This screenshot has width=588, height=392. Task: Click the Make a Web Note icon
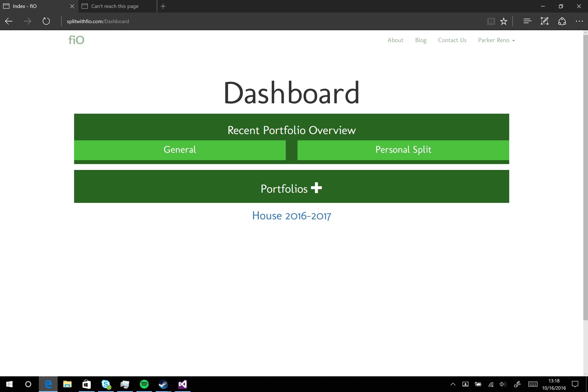(x=544, y=21)
